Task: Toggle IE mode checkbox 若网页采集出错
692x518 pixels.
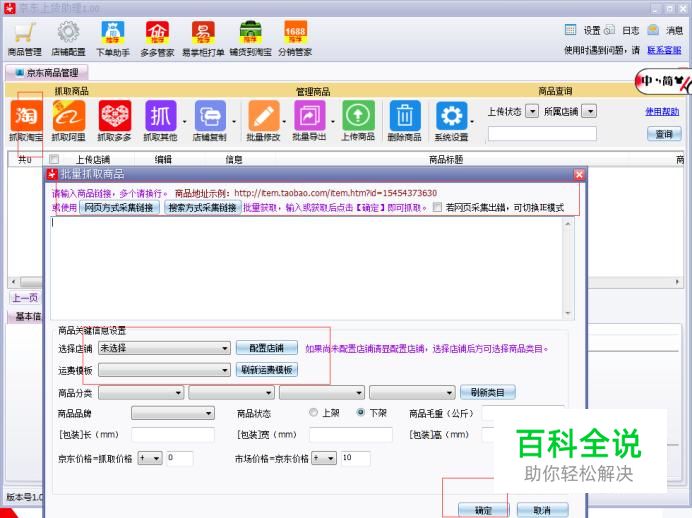Action: tap(437, 207)
